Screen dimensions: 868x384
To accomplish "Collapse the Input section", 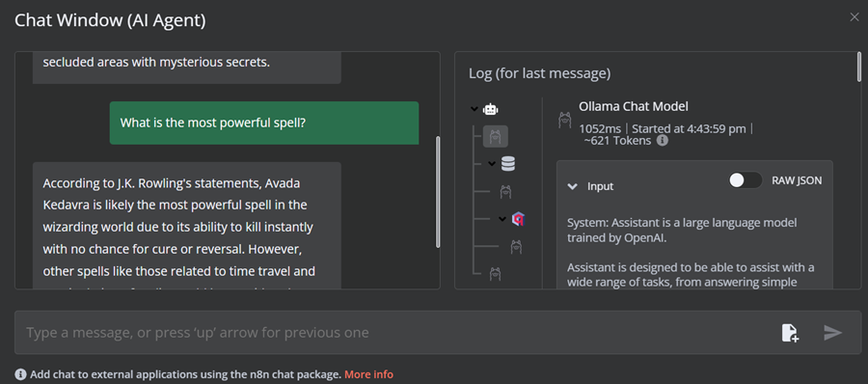I will [572, 187].
